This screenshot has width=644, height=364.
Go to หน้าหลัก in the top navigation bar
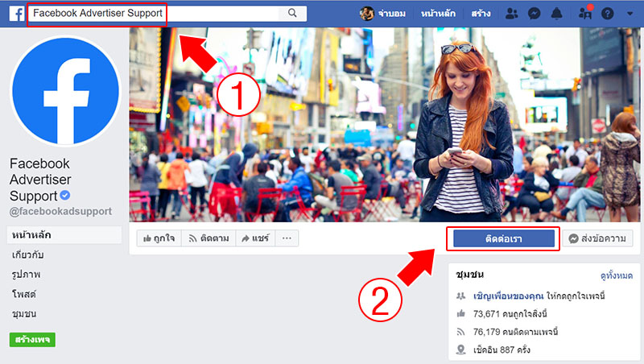pyautogui.click(x=438, y=14)
